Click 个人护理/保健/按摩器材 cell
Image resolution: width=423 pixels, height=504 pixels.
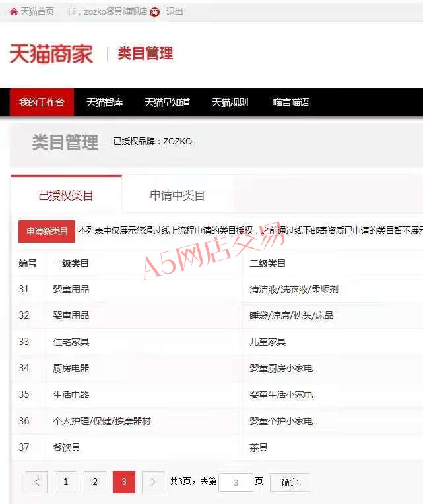tap(102, 421)
